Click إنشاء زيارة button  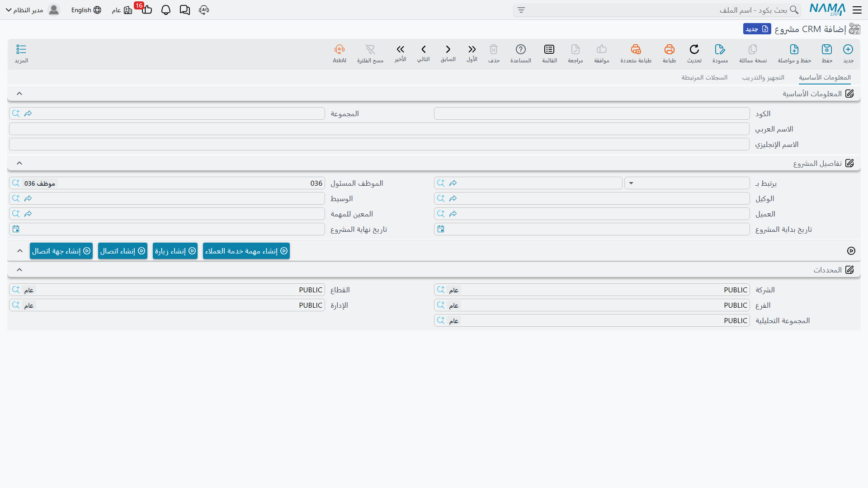[175, 251]
